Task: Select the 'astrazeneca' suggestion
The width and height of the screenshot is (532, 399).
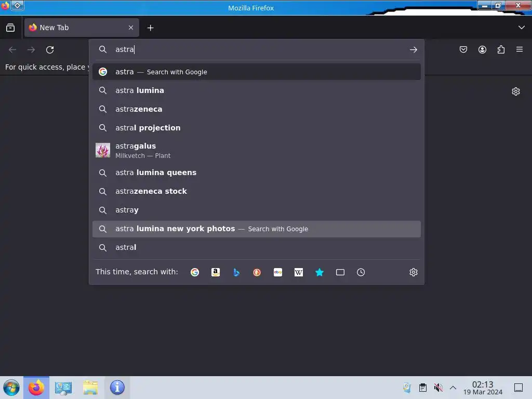Action: click(257, 109)
